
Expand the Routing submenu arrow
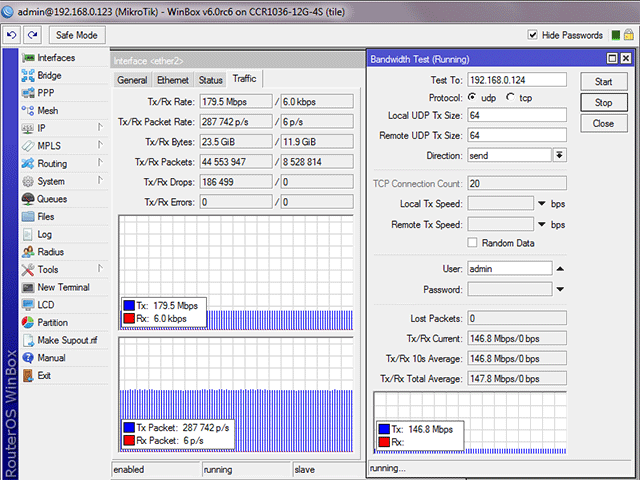pos(100,163)
